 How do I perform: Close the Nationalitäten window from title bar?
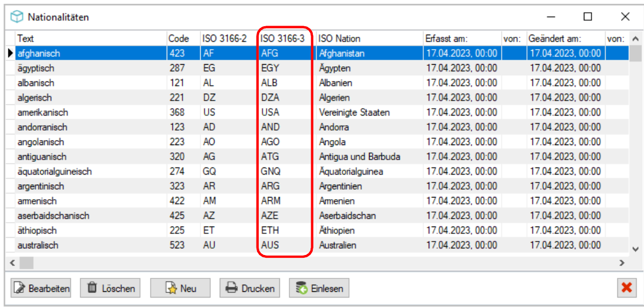[x=625, y=17]
